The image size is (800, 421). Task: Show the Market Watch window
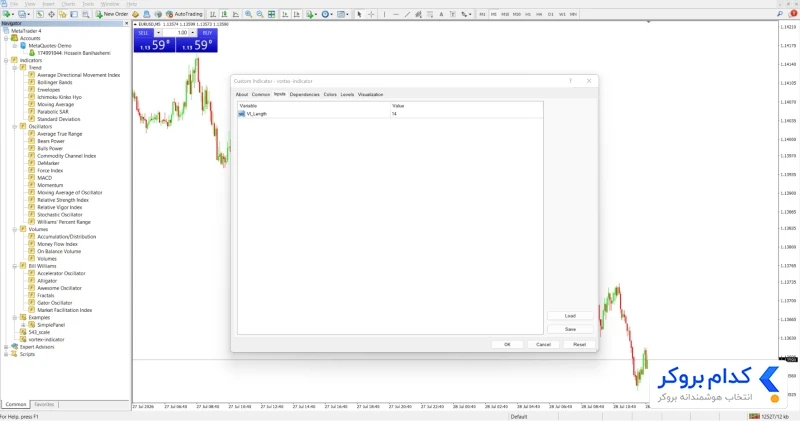pyautogui.click(x=39, y=14)
